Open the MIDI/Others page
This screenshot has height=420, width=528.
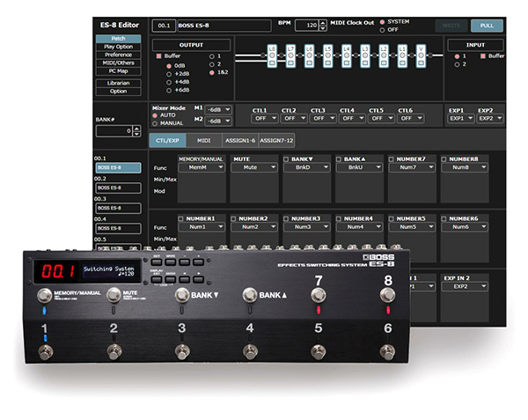tap(118, 63)
